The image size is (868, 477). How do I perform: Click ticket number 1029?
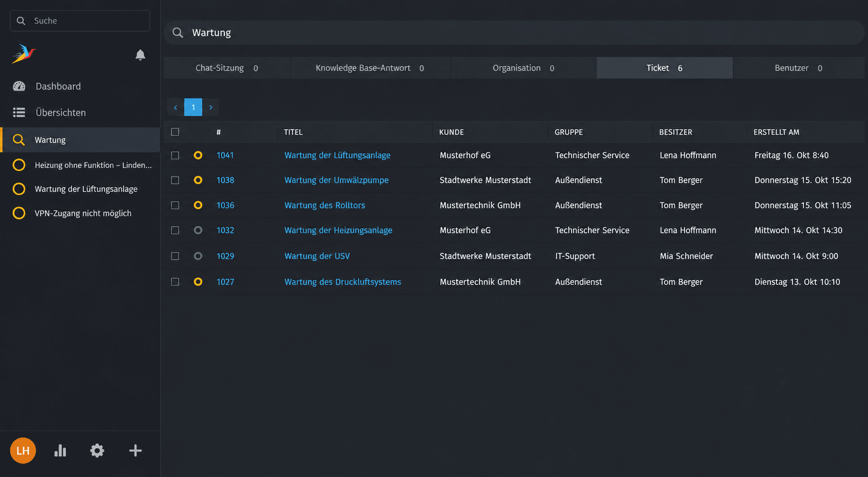tap(225, 256)
